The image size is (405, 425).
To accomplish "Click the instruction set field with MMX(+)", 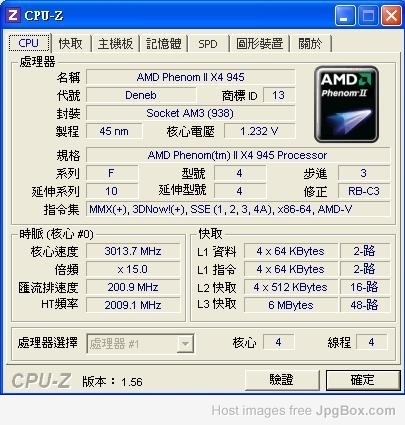I will coord(238,209).
